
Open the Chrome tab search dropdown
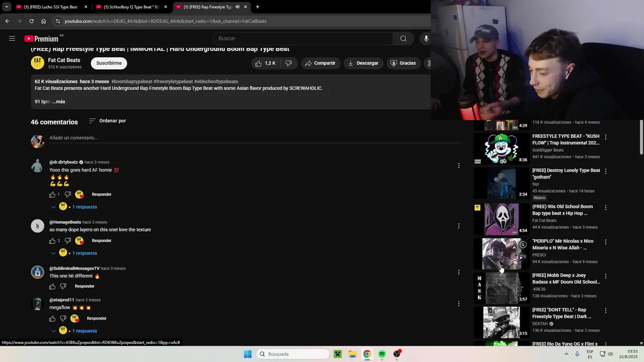click(x=7, y=7)
